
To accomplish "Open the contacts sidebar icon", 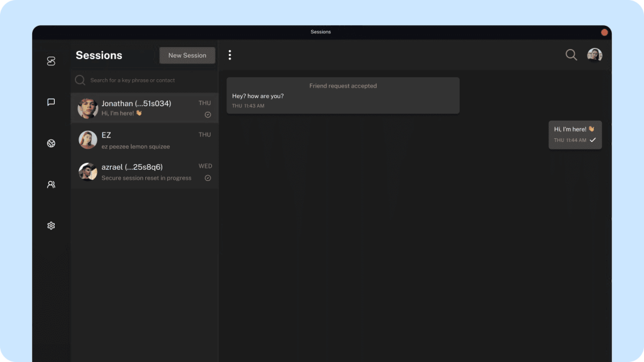I will pyautogui.click(x=51, y=185).
